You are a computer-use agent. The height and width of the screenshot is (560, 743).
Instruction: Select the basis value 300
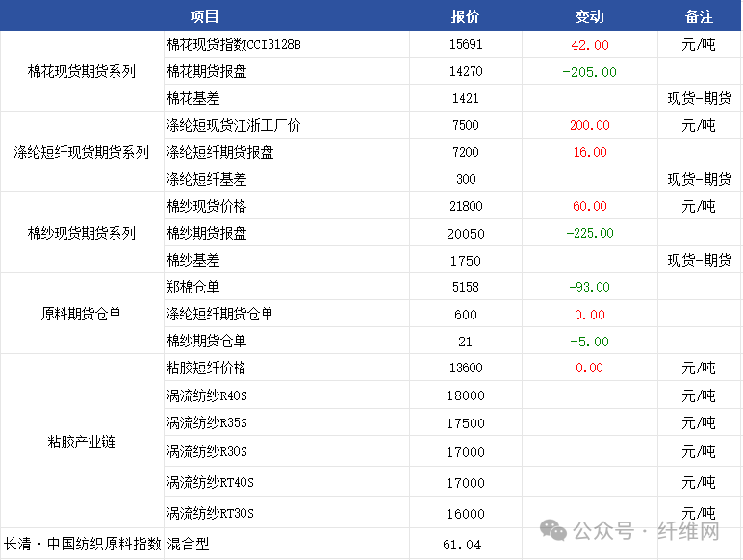466,180
